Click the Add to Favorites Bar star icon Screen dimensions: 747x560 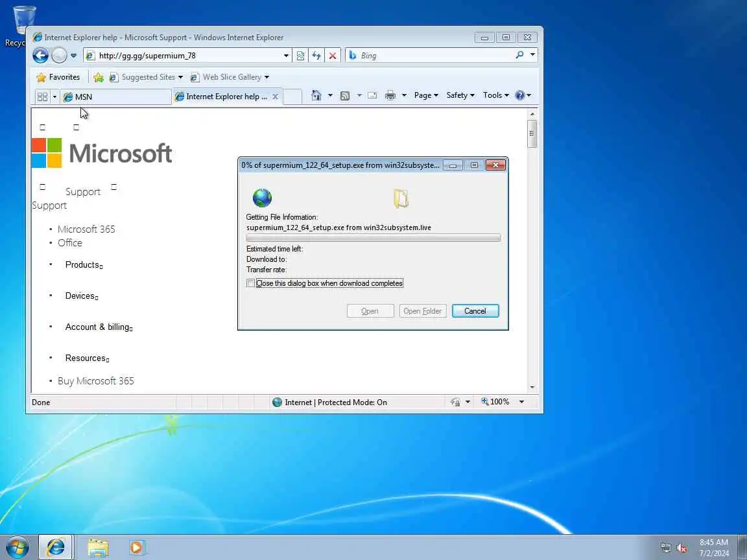tap(99, 77)
